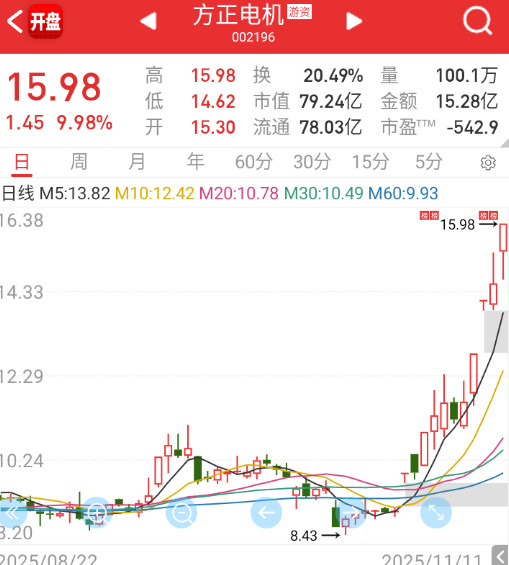509x565 pixels.
Task: Tap the M30:10.49 moving average label
Action: pyautogui.click(x=323, y=193)
